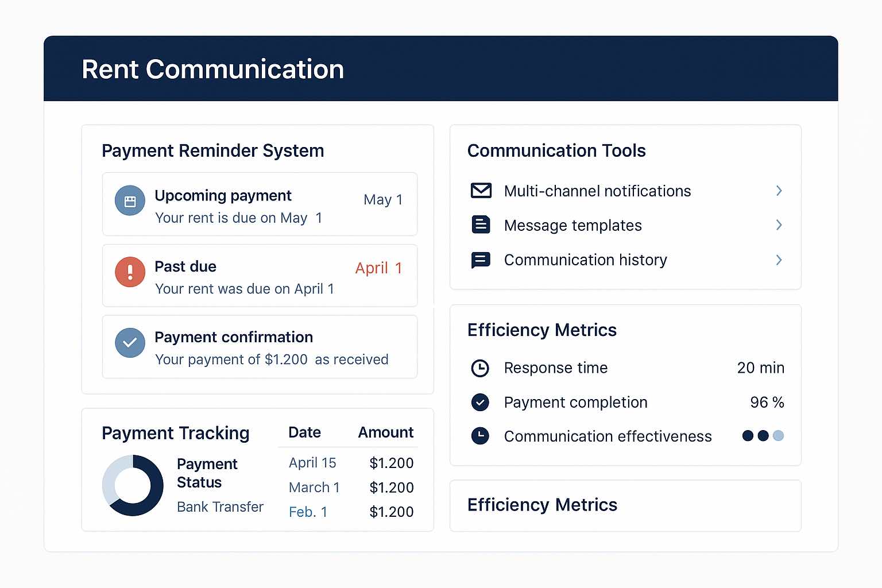This screenshot has height=588, width=882.
Task: Click the $1.200 amount for Feb. 1
Action: click(x=392, y=512)
